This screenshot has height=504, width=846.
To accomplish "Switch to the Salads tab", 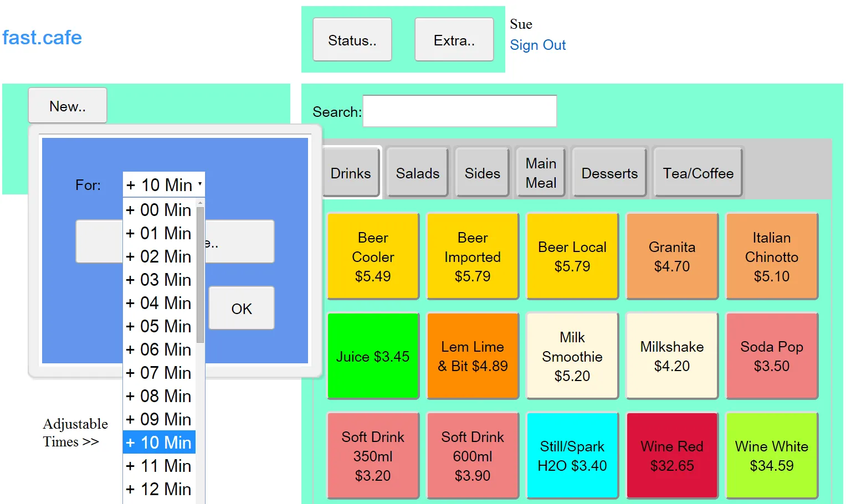I will point(418,173).
